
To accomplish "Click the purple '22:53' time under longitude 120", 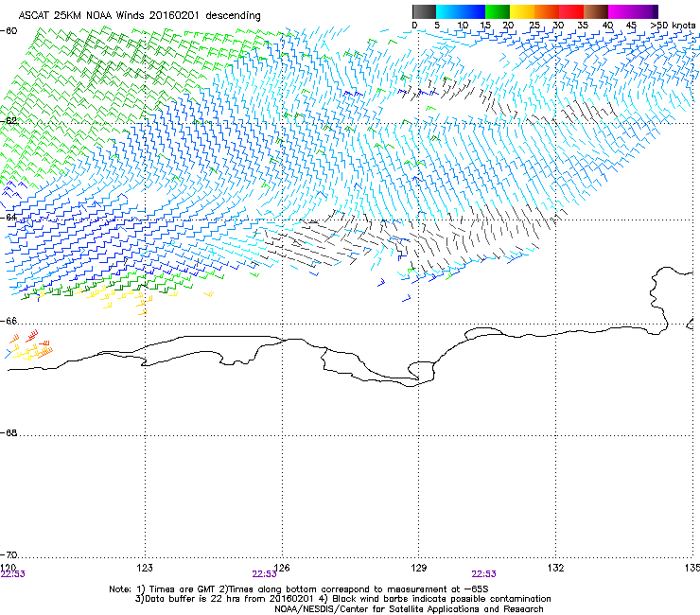I will (13, 574).
